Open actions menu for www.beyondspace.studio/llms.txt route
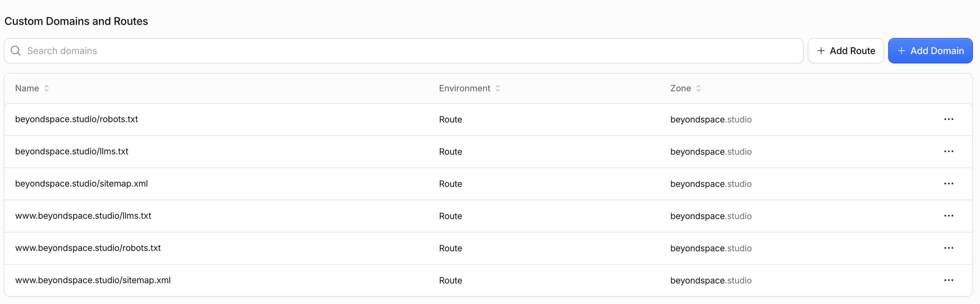 (949, 216)
